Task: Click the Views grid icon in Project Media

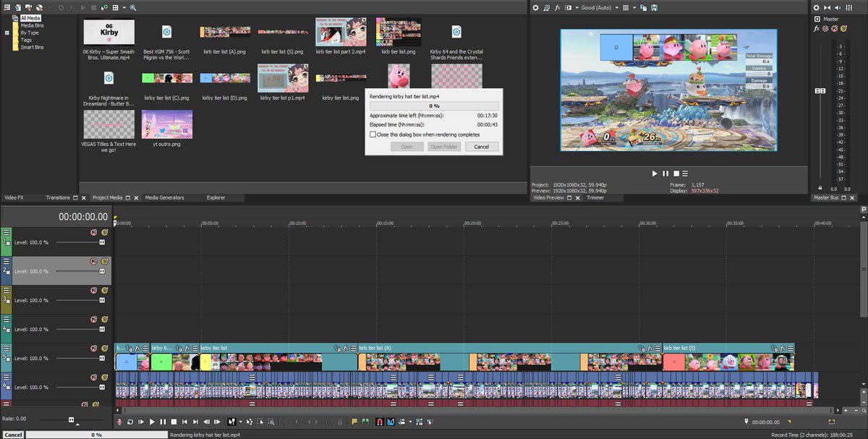Action: [116, 7]
